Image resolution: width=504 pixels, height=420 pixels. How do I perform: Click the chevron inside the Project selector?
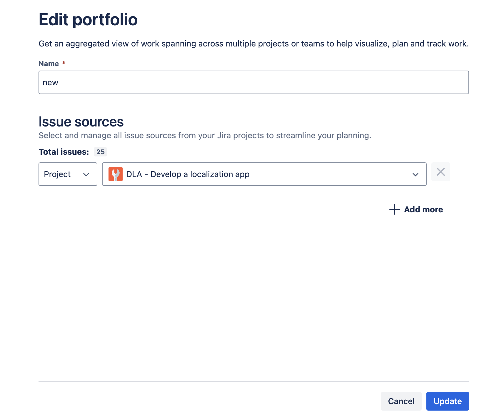pyautogui.click(x=86, y=174)
